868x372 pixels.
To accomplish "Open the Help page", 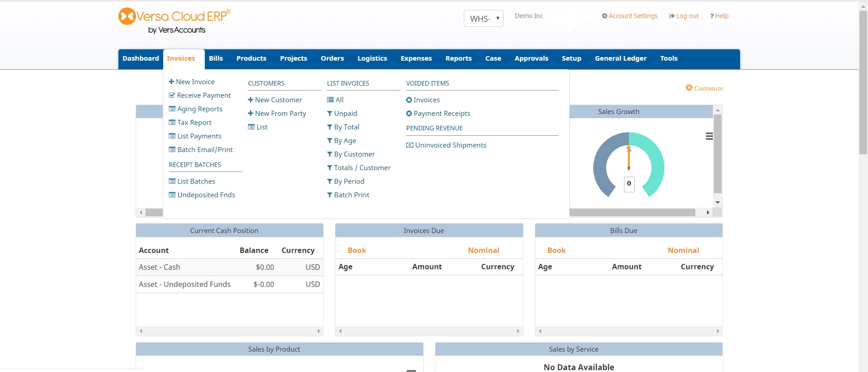I will (719, 16).
